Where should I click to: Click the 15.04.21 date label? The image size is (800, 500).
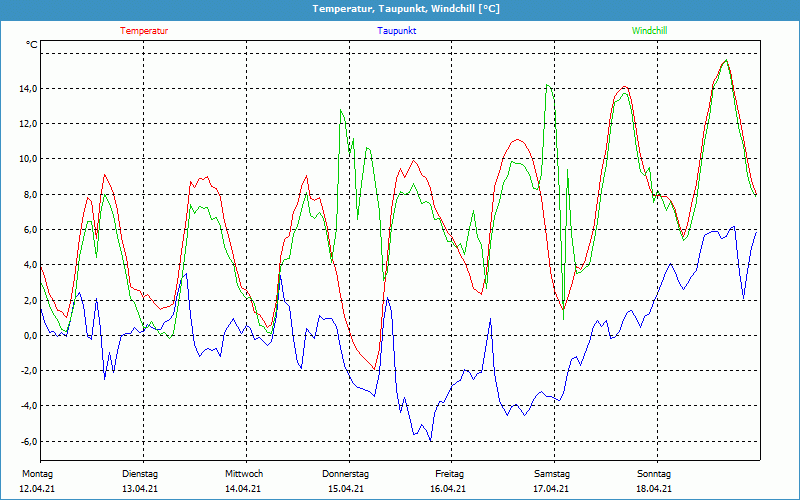pos(346,489)
